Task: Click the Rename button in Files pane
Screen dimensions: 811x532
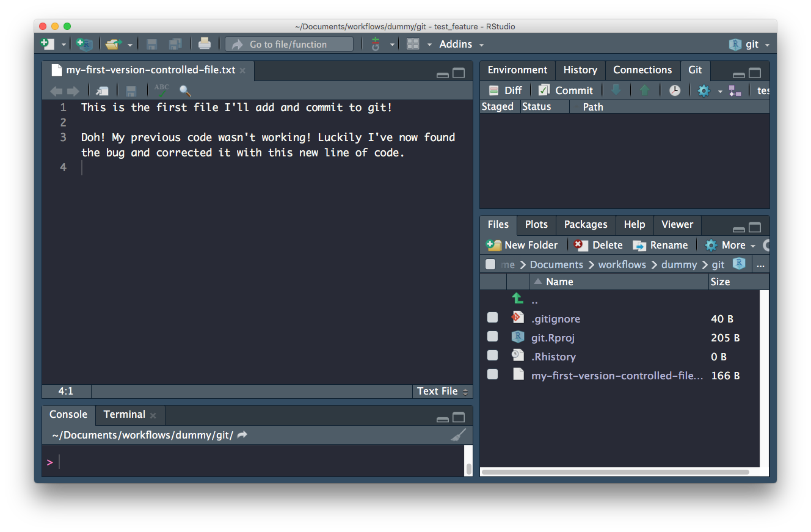Action: (660, 245)
